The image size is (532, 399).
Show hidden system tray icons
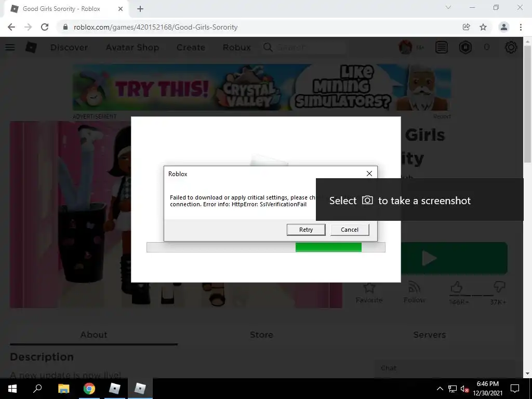coord(440,389)
